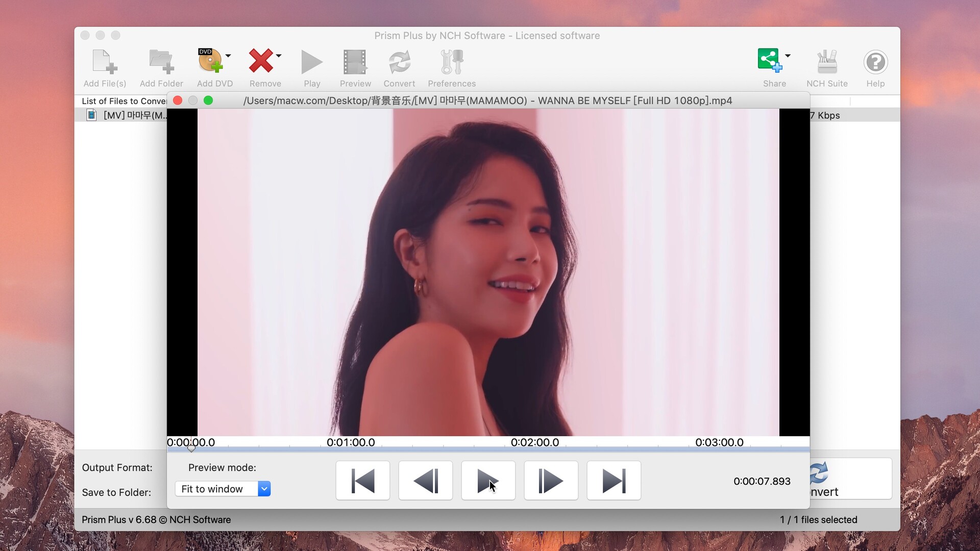The image size is (980, 551).
Task: Expand the Remove dropdown arrow
Action: (279, 57)
